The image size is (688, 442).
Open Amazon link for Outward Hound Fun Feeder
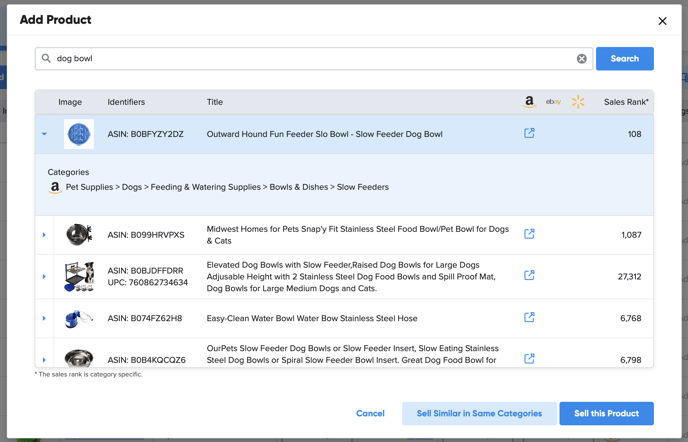(x=529, y=133)
